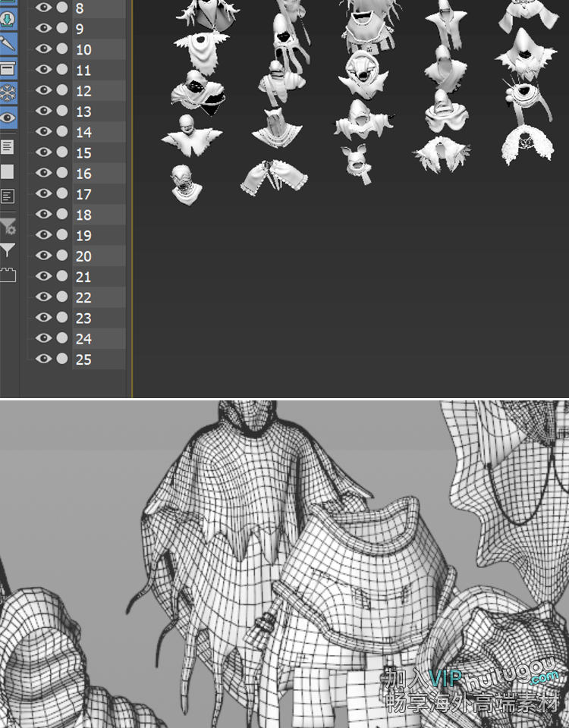The width and height of the screenshot is (569, 728).
Task: Click the brick-shaped icon in sidebar
Action: [x=8, y=275]
